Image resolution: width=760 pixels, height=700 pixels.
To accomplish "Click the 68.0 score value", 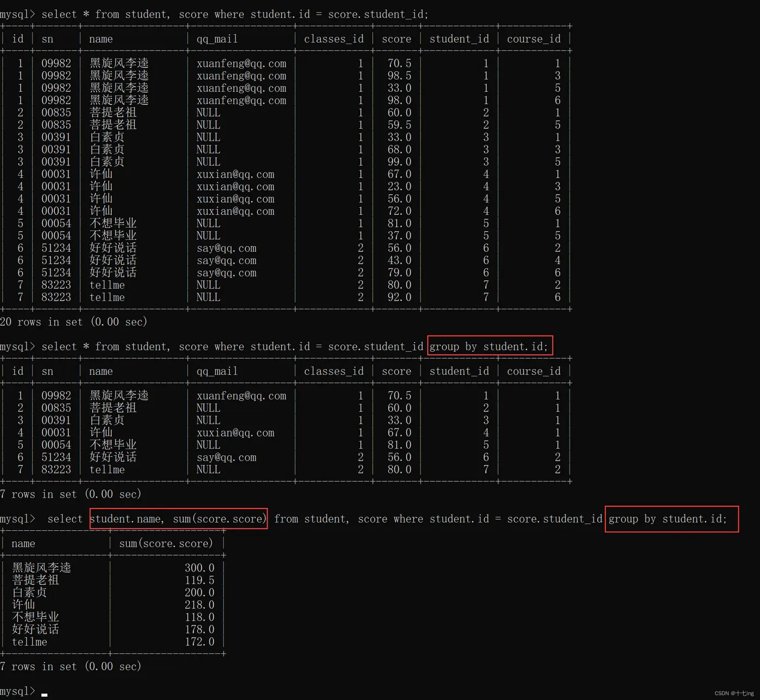I will [399, 149].
